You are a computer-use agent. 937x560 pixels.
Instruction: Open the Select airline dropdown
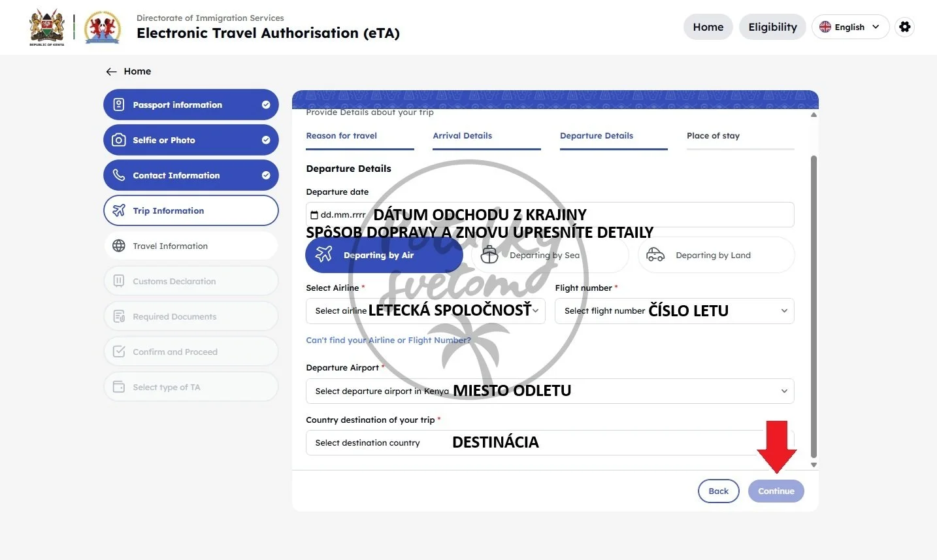point(425,311)
